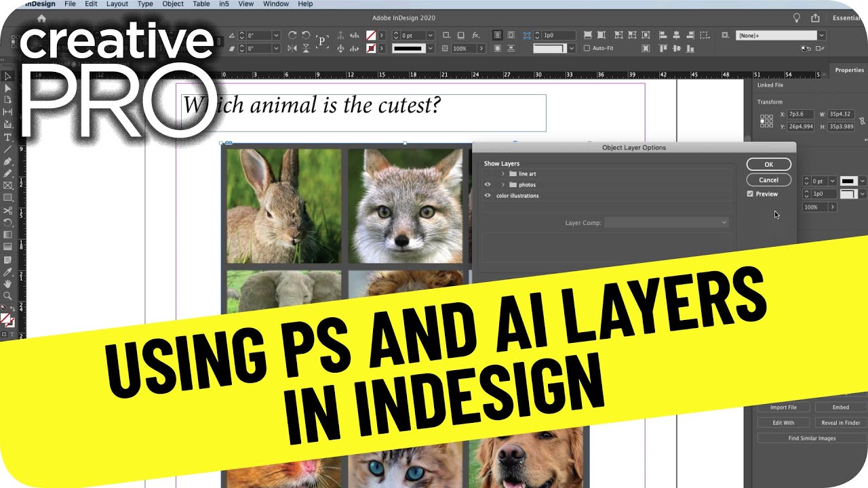
Task: Open the Object menu
Action: point(173,4)
